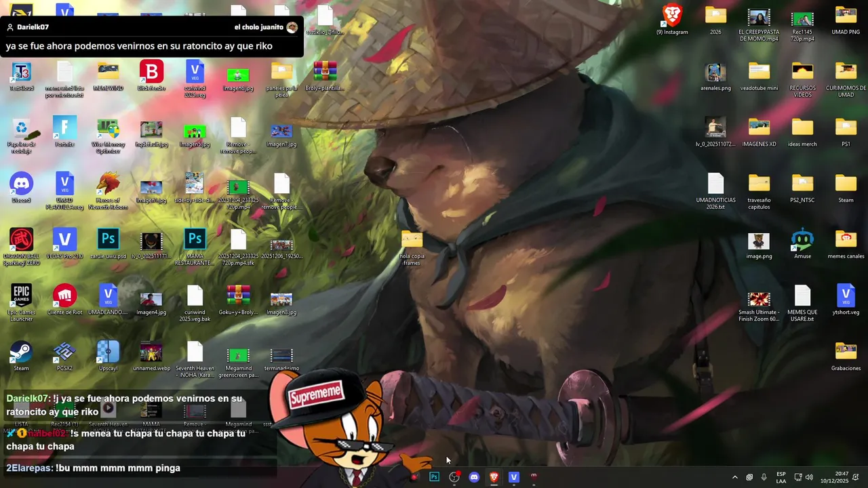Select the Papelera de reciclaje icon
Image resolution: width=868 pixels, height=488 pixels.
point(21,136)
